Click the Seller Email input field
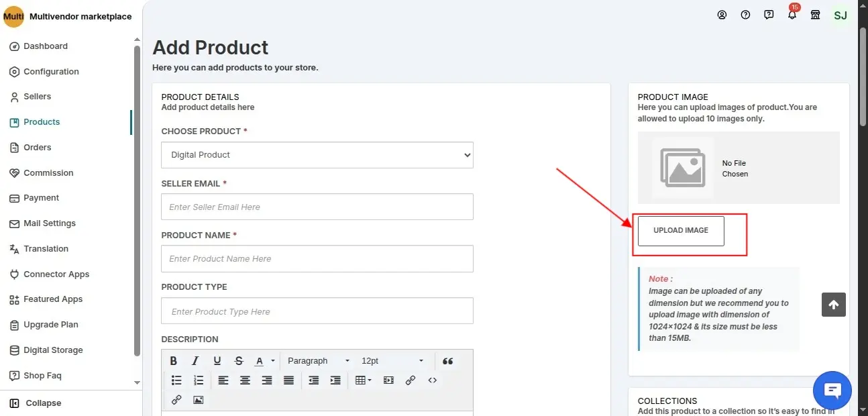 [317, 207]
